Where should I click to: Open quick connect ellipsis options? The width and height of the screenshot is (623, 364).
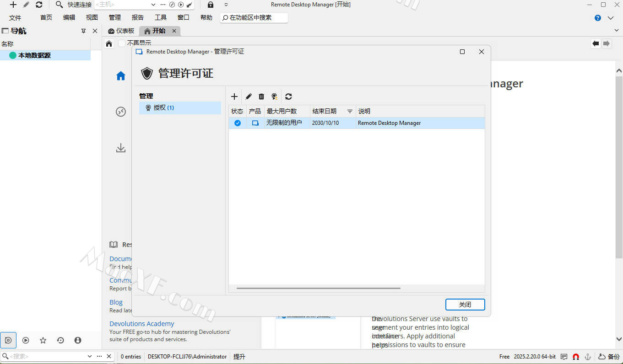click(163, 5)
